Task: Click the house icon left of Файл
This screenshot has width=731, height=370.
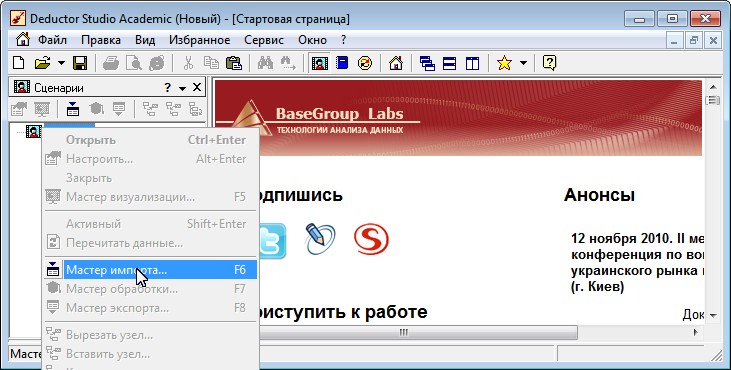Action: pyautogui.click(x=23, y=40)
